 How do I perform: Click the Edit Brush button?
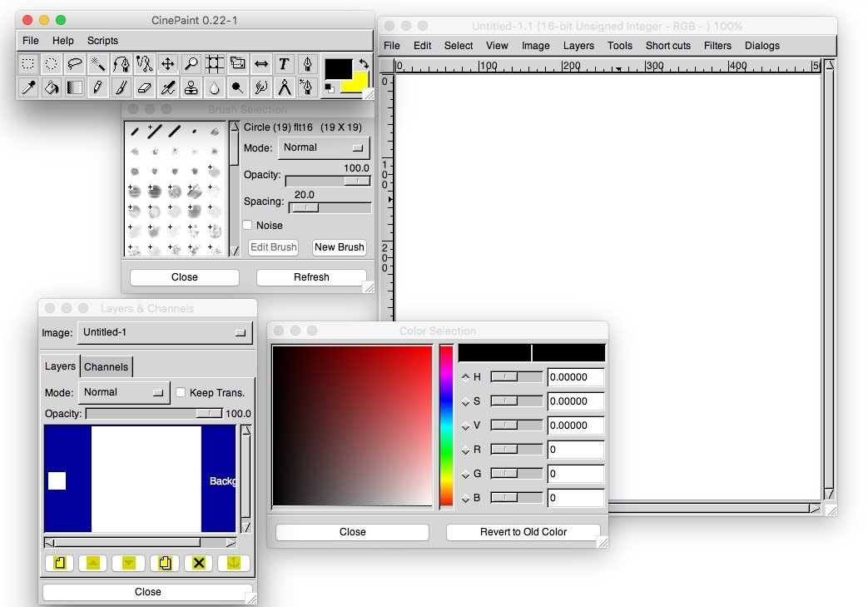click(x=274, y=247)
